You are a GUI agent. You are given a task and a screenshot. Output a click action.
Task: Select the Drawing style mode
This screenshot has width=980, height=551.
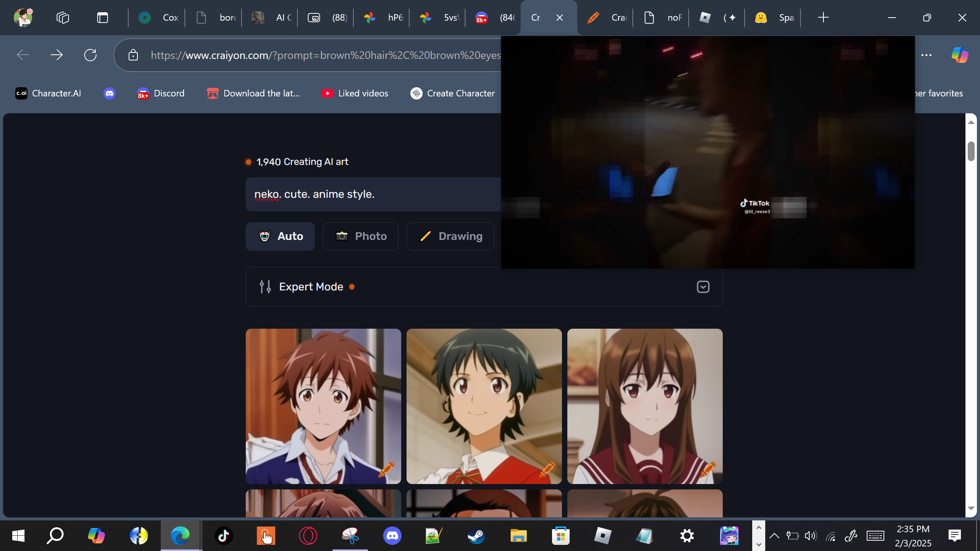(x=450, y=236)
